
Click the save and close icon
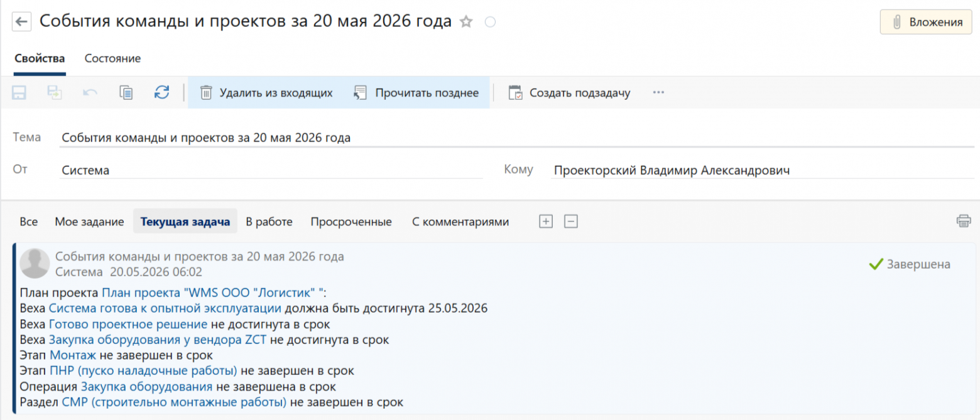pyautogui.click(x=55, y=93)
